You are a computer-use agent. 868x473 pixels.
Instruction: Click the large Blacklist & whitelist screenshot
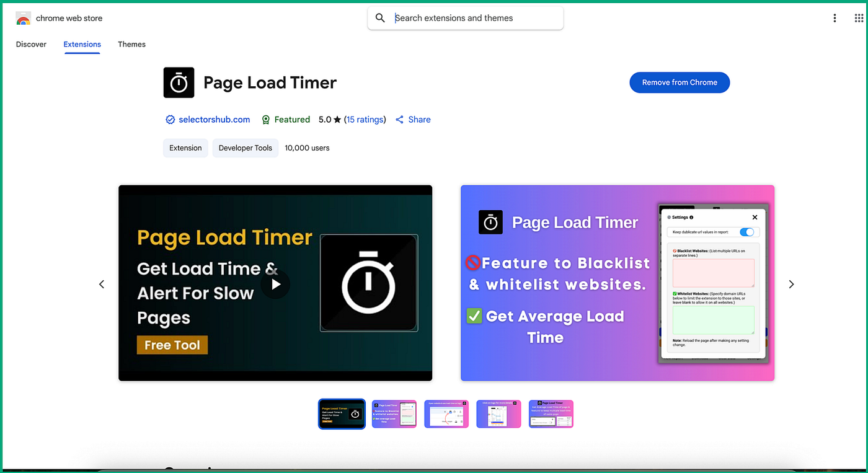[618, 283]
